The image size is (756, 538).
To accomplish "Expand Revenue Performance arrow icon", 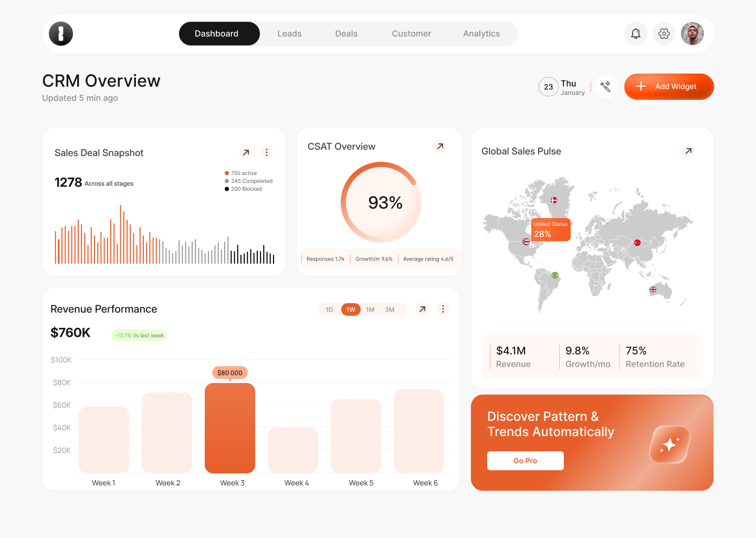I will pyautogui.click(x=422, y=309).
